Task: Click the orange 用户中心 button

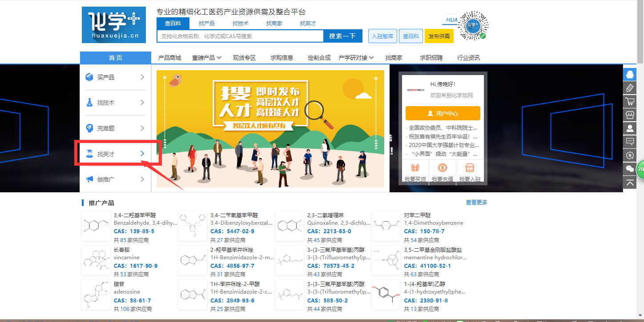Action: (x=443, y=113)
